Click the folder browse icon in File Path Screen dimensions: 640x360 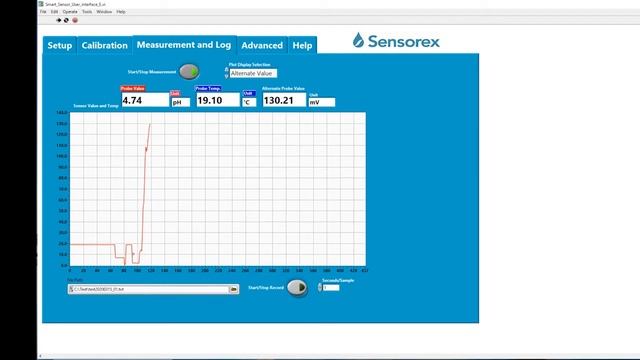[x=233, y=289]
